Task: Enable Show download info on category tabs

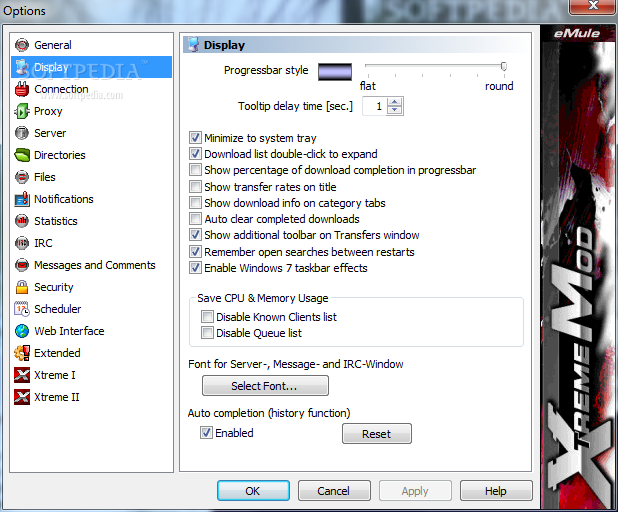Action: (195, 203)
